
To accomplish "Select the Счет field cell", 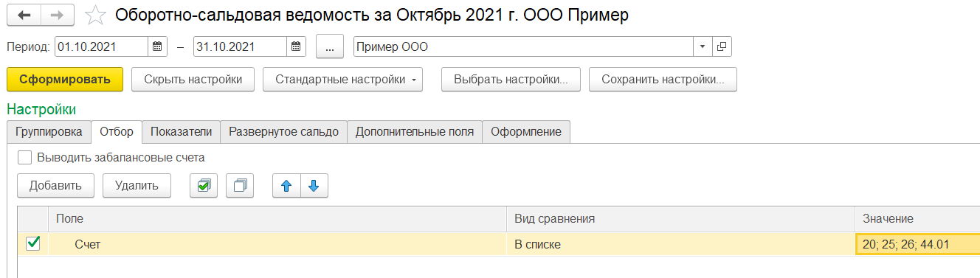I will [x=278, y=244].
